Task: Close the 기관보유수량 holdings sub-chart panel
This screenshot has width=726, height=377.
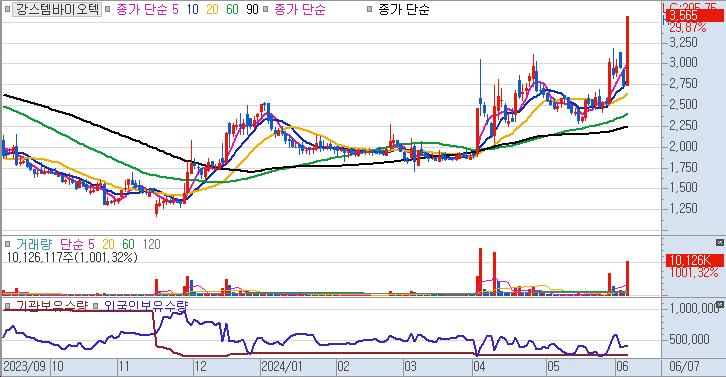Action: coord(719,304)
